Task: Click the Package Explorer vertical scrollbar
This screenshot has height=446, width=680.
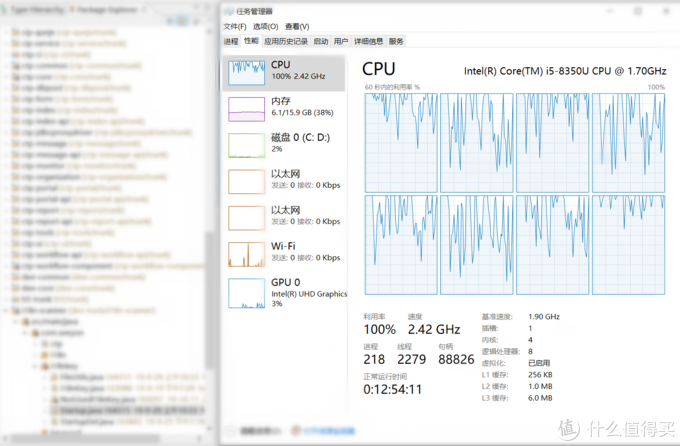Action: [x=209, y=299]
